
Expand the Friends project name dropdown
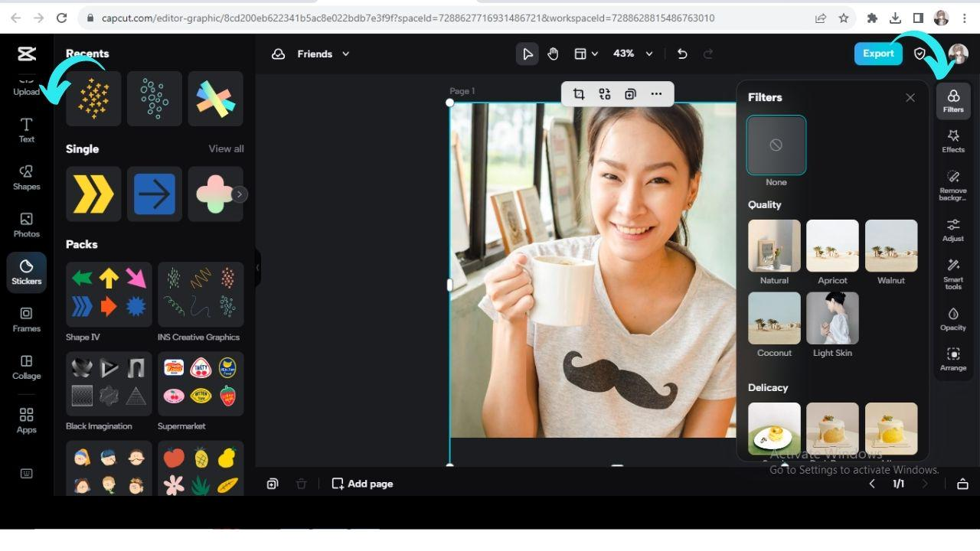tap(345, 54)
